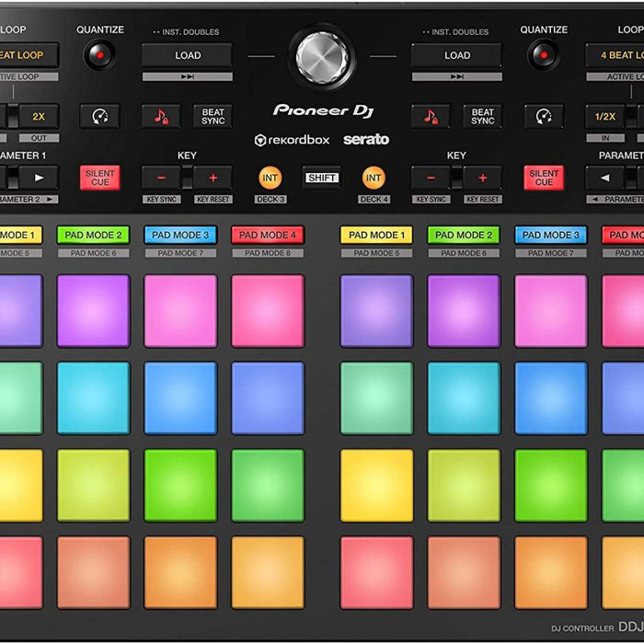
Task: Trigger right deck blue pad under PAD MODE 3
Action: tap(551, 398)
